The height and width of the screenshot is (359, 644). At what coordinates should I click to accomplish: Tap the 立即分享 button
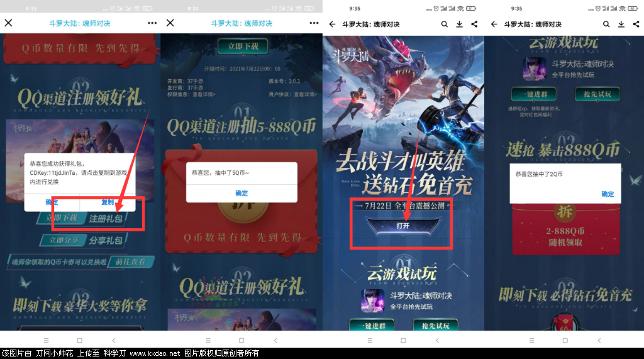point(64,240)
